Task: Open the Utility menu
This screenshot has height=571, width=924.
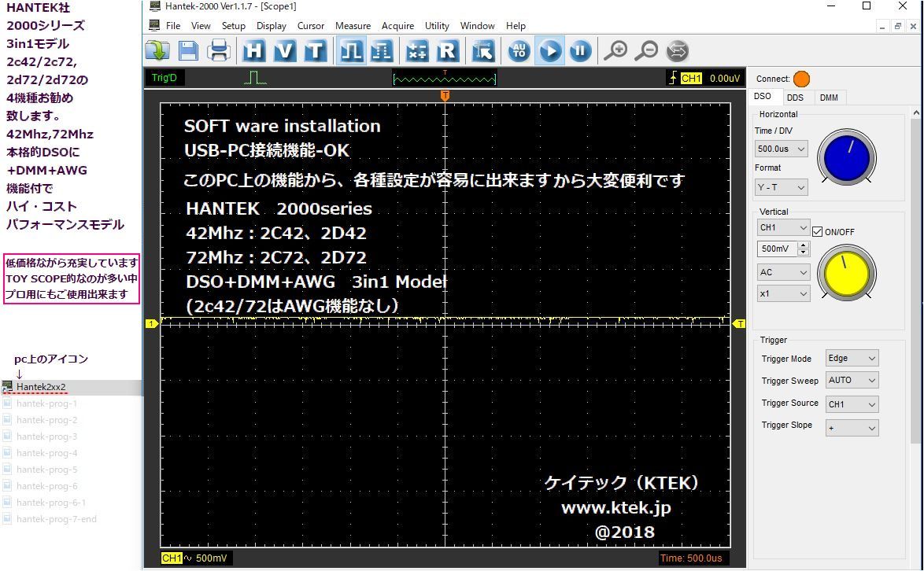Action: pyautogui.click(x=437, y=26)
